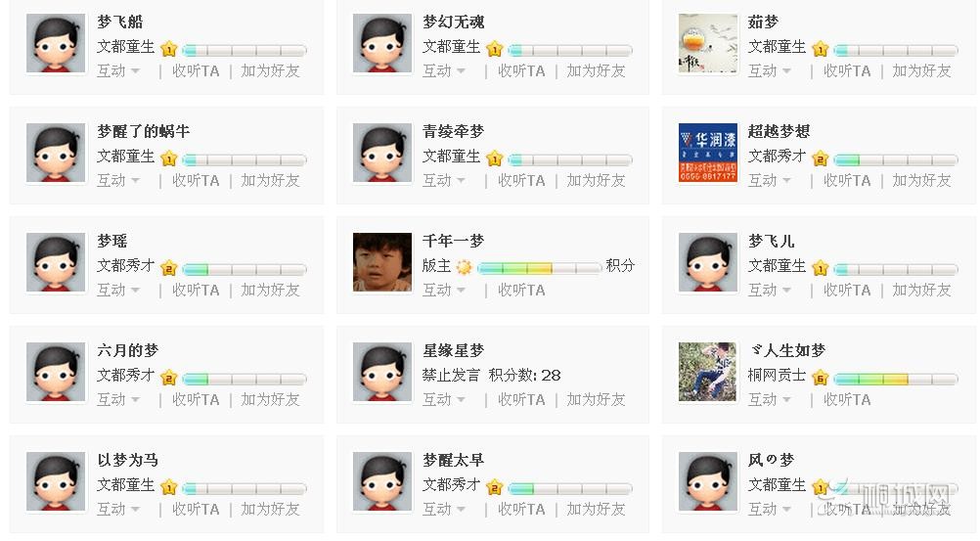This screenshot has height=541, width=980.
Task: Click the points progress bar for 千年一梦
Action: [x=539, y=268]
